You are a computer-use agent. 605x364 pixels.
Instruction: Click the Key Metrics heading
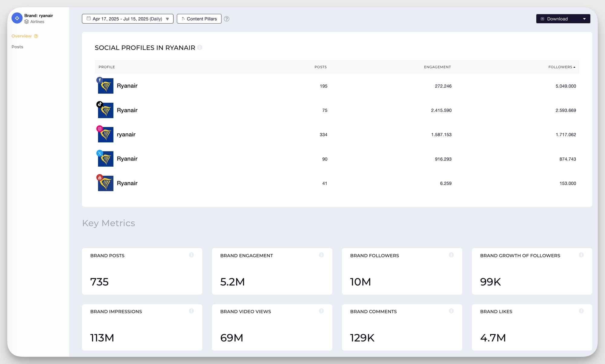(109, 223)
